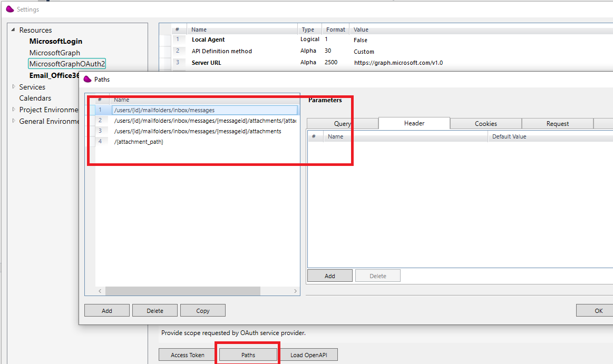
Task: Click the Access Token button
Action: click(187, 355)
